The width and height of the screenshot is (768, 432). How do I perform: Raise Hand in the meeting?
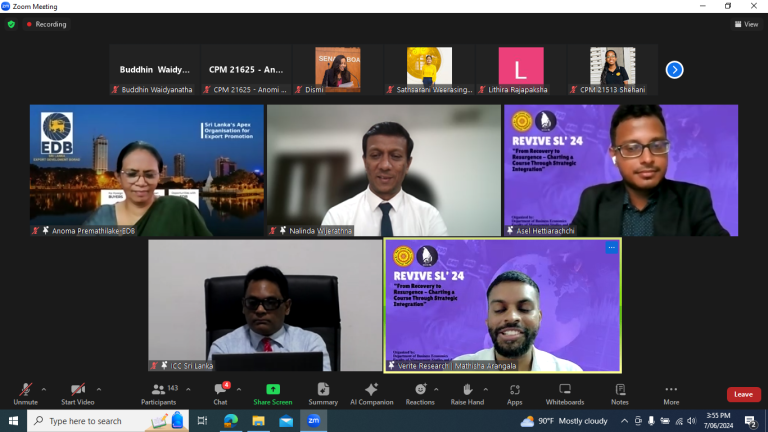coord(467,394)
